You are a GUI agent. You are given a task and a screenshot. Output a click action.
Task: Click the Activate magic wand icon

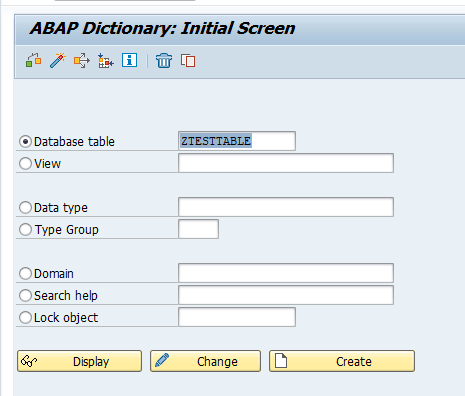[x=58, y=60]
